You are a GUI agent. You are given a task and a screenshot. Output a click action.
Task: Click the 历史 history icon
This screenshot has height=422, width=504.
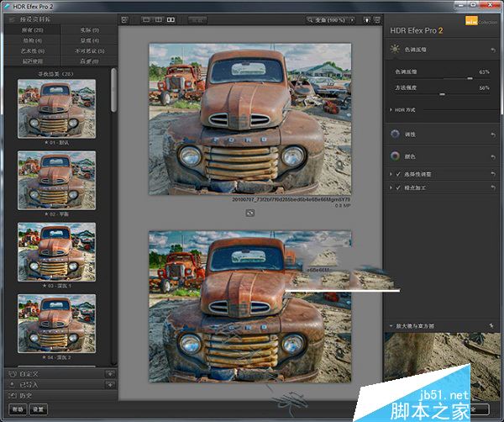coord(13,395)
